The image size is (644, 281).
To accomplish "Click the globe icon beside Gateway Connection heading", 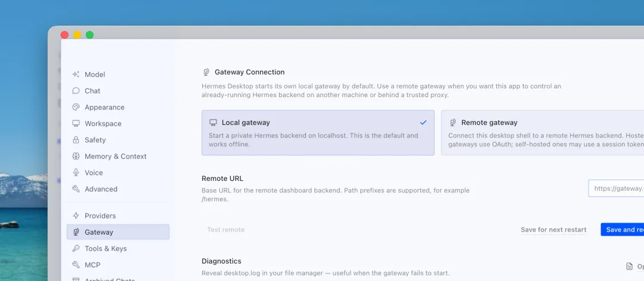I will click(206, 72).
